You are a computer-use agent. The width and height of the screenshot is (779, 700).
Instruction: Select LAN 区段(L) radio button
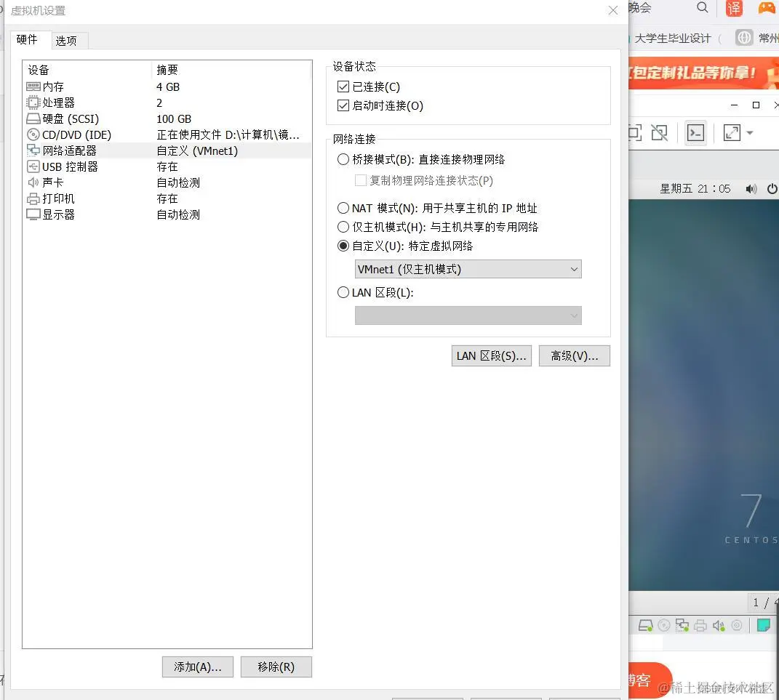pyautogui.click(x=343, y=292)
